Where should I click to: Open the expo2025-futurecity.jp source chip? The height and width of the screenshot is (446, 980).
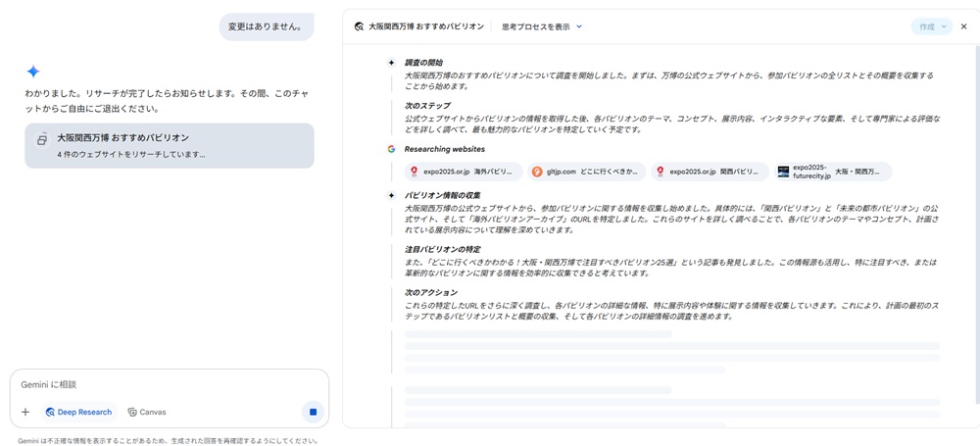point(833,172)
